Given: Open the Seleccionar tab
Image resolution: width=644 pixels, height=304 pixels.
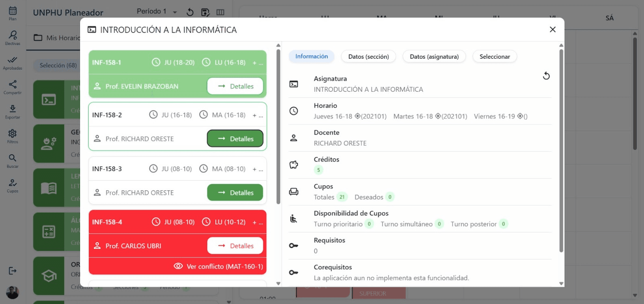Looking at the screenshot, I should click(x=495, y=56).
